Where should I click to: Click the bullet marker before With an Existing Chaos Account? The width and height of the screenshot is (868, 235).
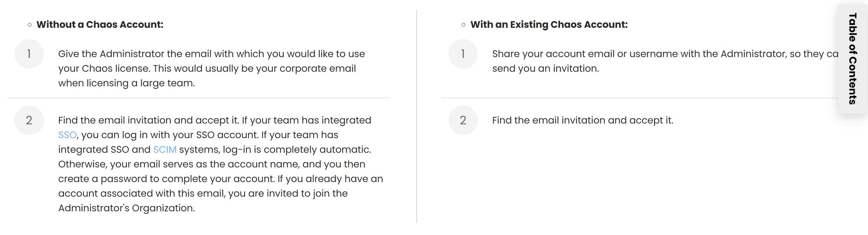tap(464, 25)
